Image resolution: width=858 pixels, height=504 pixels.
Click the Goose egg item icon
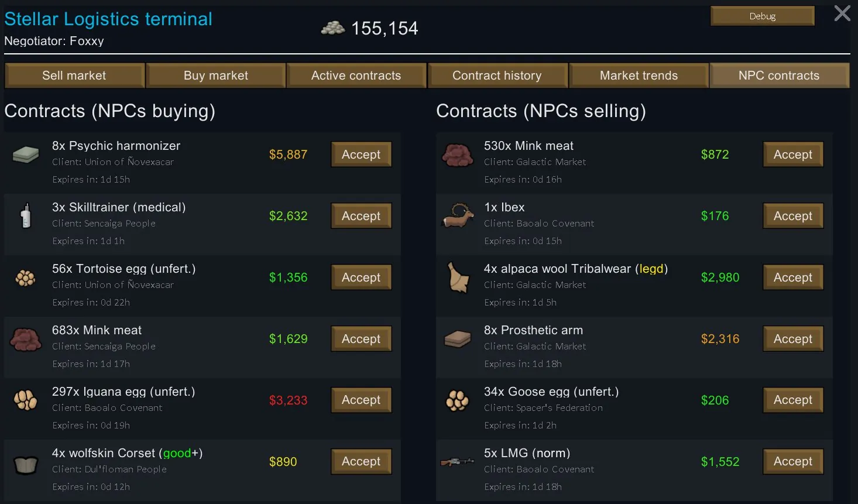(x=457, y=400)
